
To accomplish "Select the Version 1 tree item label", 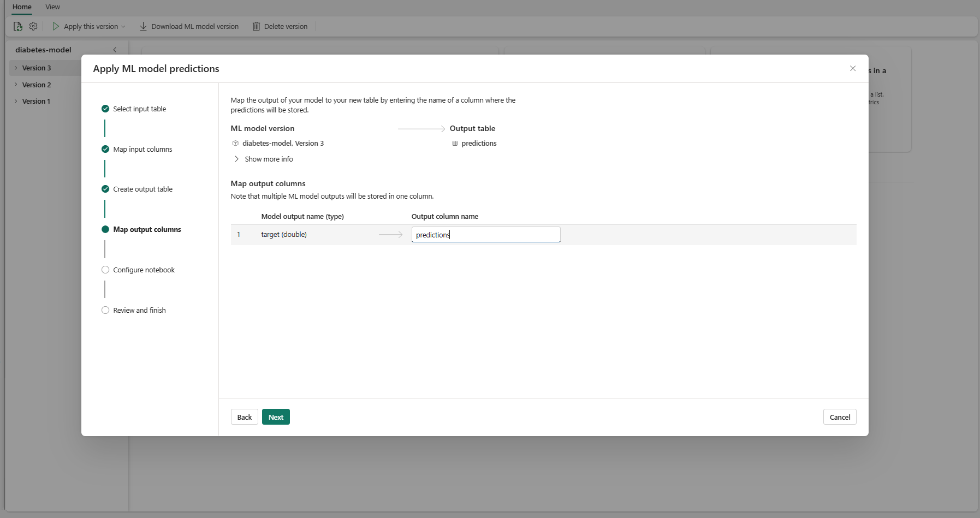I will [x=36, y=102].
